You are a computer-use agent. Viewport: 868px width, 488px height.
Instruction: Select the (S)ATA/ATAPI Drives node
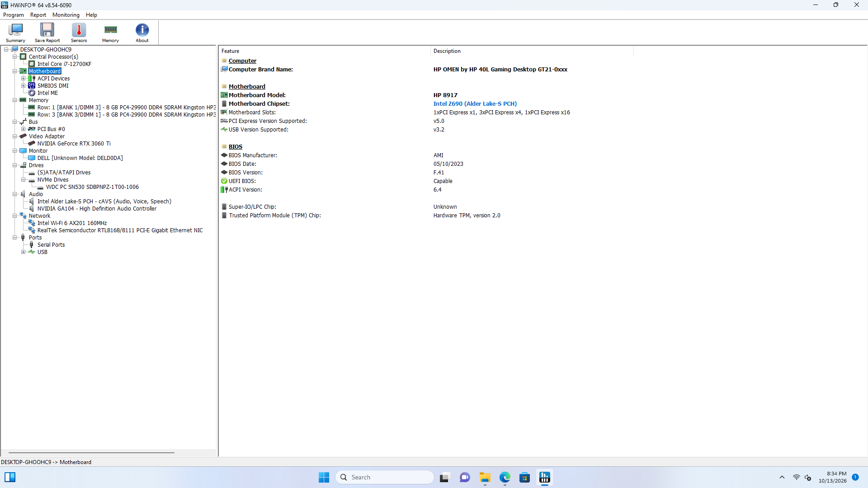point(64,173)
